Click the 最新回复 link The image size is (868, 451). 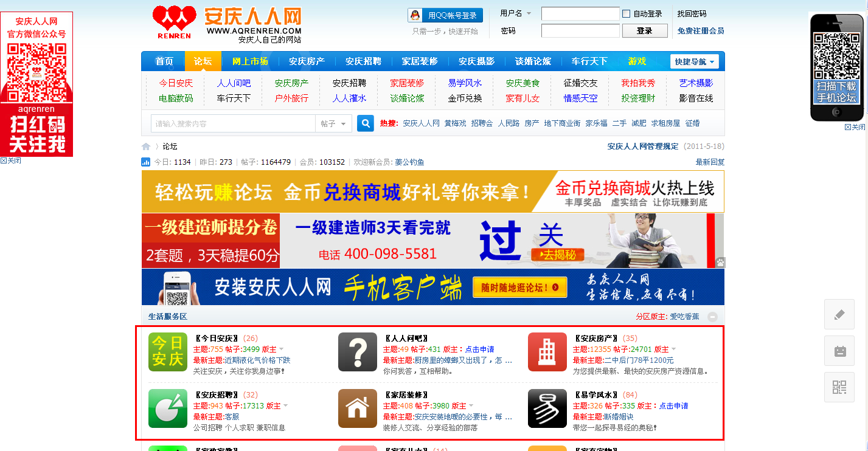point(710,162)
